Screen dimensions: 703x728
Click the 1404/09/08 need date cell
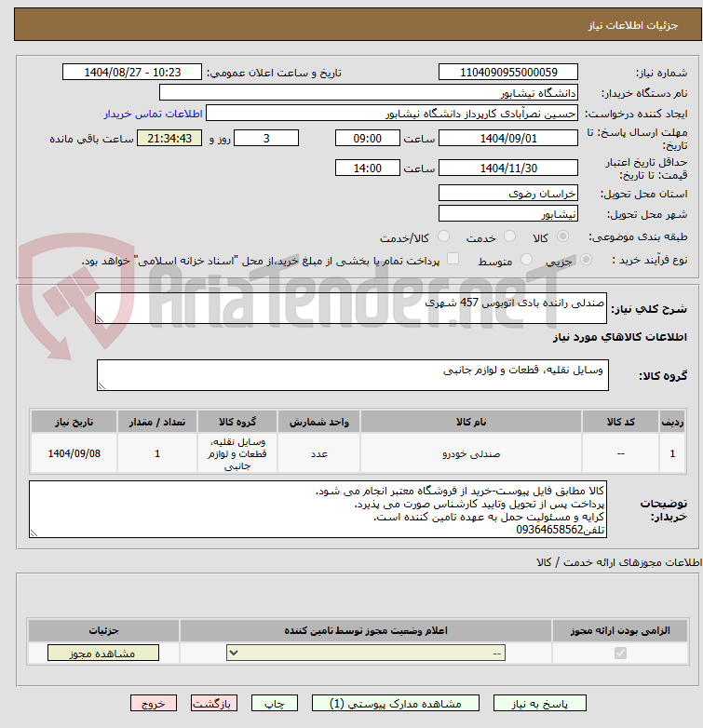pyautogui.click(x=74, y=453)
